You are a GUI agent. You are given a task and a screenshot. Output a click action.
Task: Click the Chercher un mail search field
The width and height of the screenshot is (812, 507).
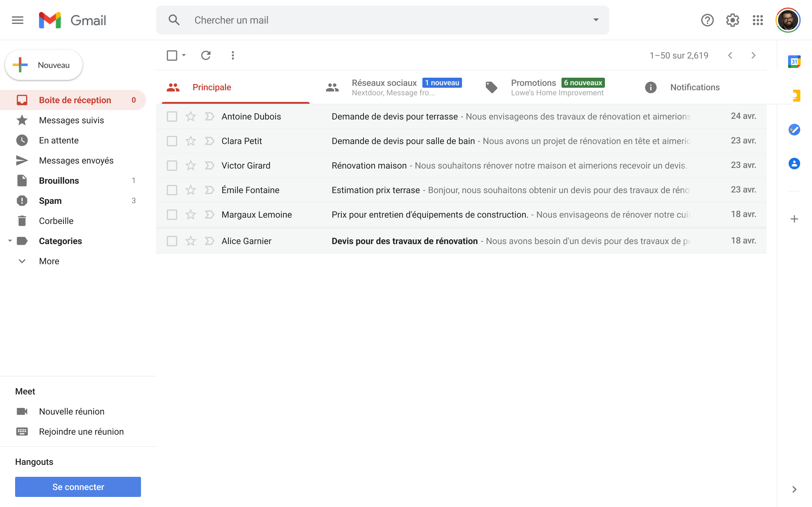(x=369, y=20)
